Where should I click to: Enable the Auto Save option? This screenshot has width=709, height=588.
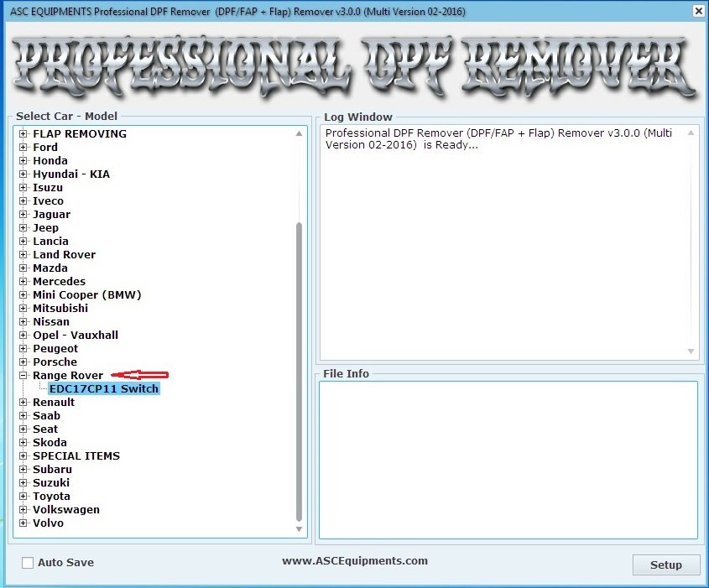tap(26, 563)
